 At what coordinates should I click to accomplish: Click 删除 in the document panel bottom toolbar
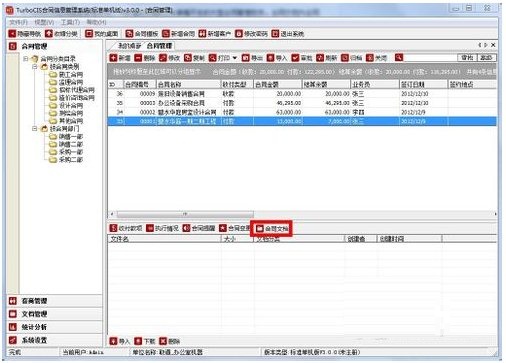click(x=169, y=341)
